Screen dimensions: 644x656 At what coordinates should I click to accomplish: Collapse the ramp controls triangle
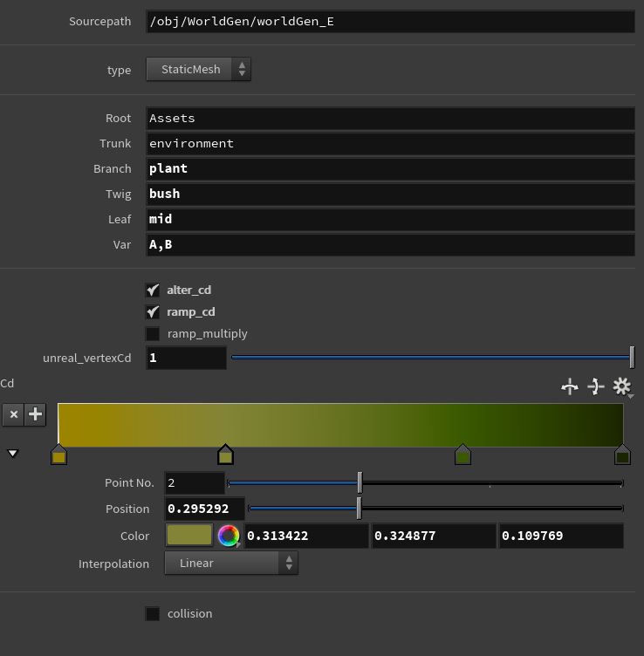click(x=13, y=454)
